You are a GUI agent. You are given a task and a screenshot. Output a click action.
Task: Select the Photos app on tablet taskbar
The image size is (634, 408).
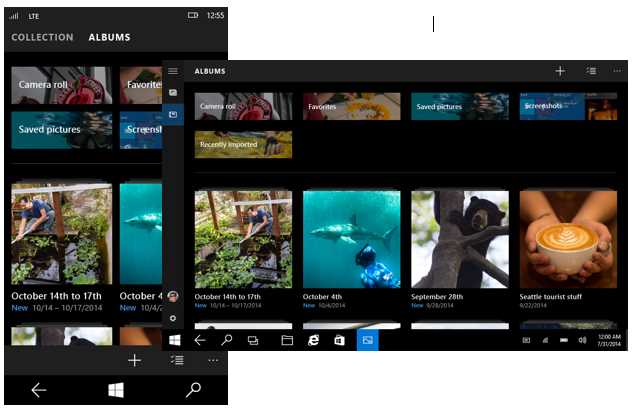(368, 340)
